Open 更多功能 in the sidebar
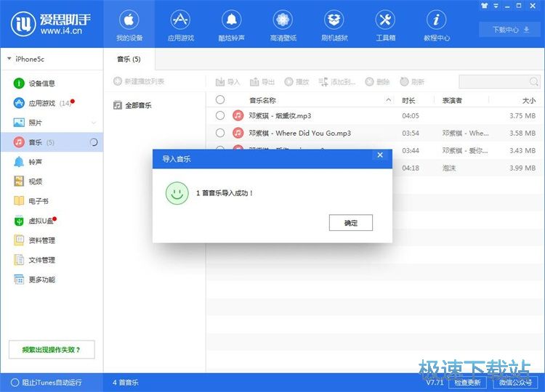The image size is (545, 392). pyautogui.click(x=52, y=279)
